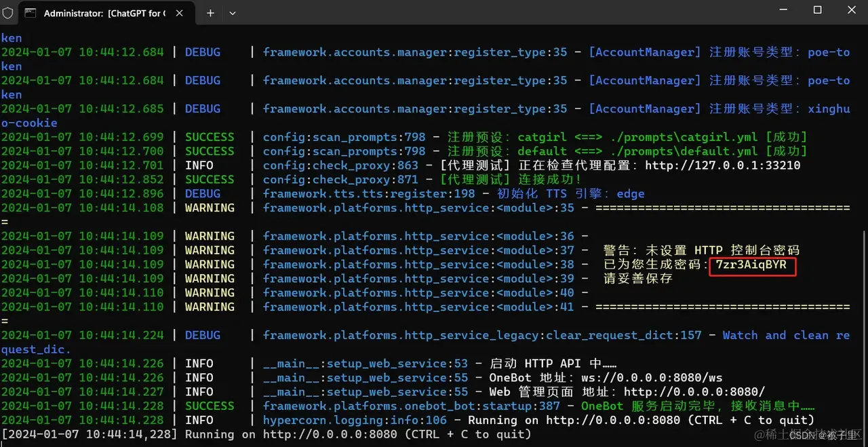Close the terminal window
This screenshot has width=868, height=447.
[851, 10]
